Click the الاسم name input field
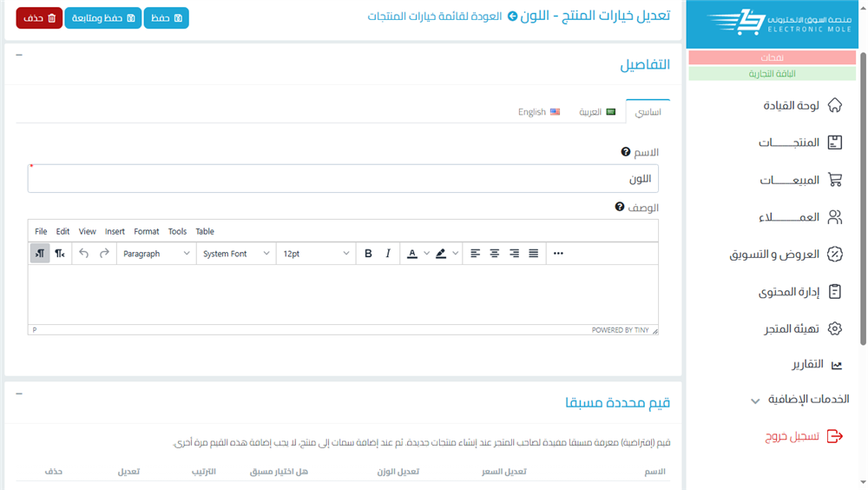Image resolution: width=868 pixels, height=490 pixels. [343, 179]
